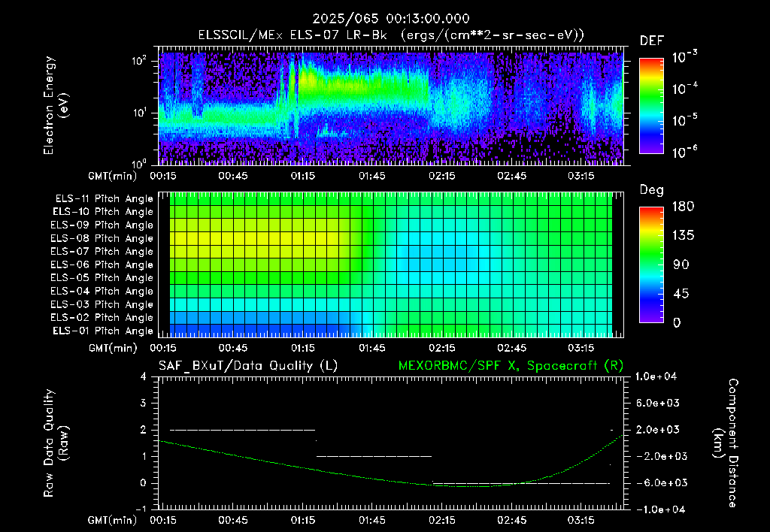Click the Deg pitch angle color bar
This screenshot has width=770, height=532.
[x=651, y=264]
